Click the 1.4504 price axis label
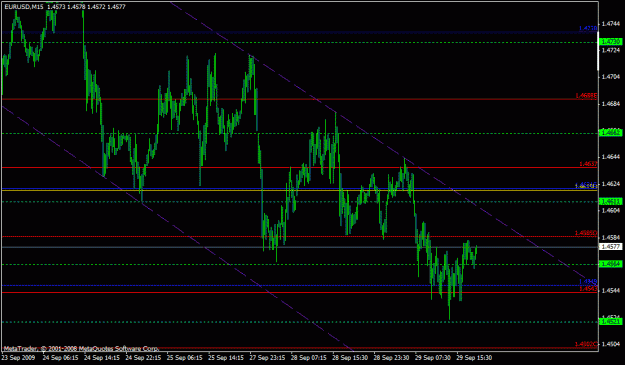This screenshot has height=365, width=625. (x=611, y=344)
